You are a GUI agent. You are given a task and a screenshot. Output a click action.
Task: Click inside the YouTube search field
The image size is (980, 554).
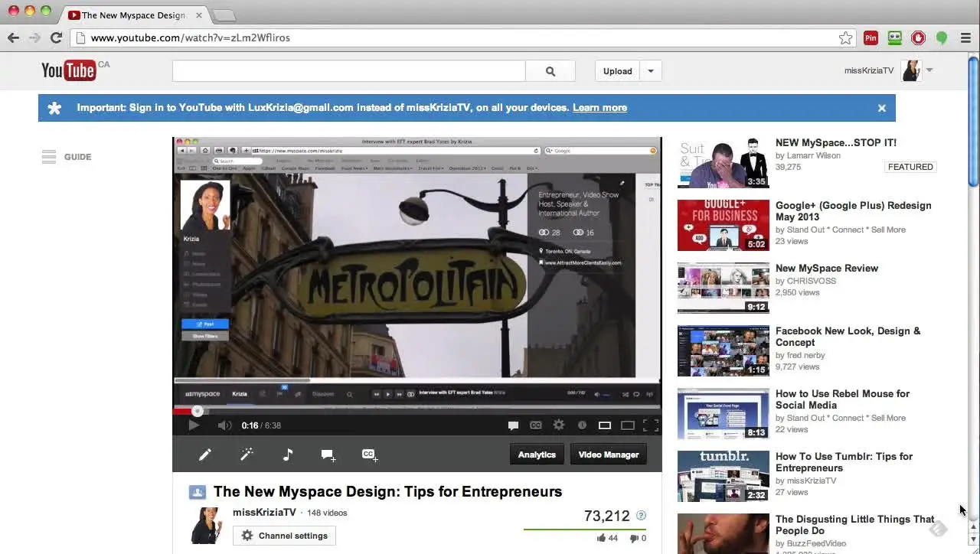(349, 71)
